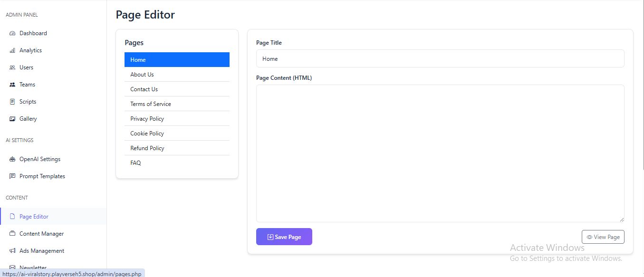Select the About Us page
This screenshot has width=644, height=277.
[142, 75]
